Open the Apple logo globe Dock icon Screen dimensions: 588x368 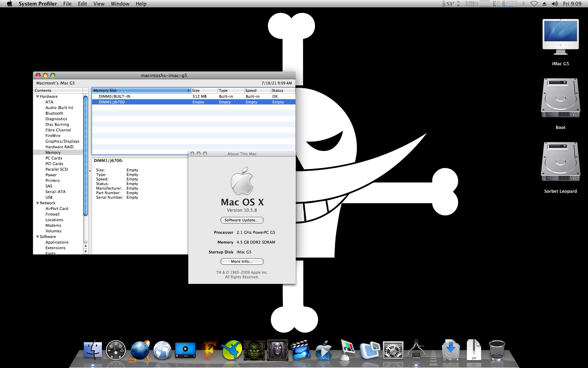[324, 350]
